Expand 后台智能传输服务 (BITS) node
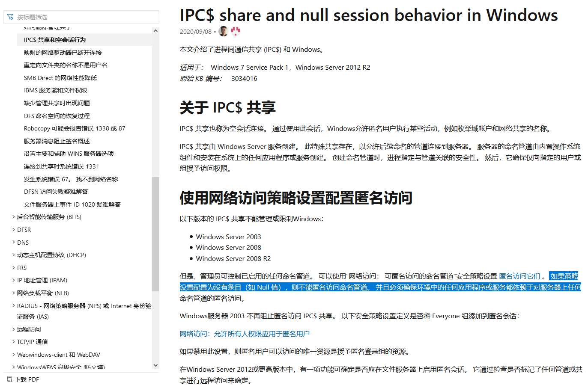 point(14,217)
